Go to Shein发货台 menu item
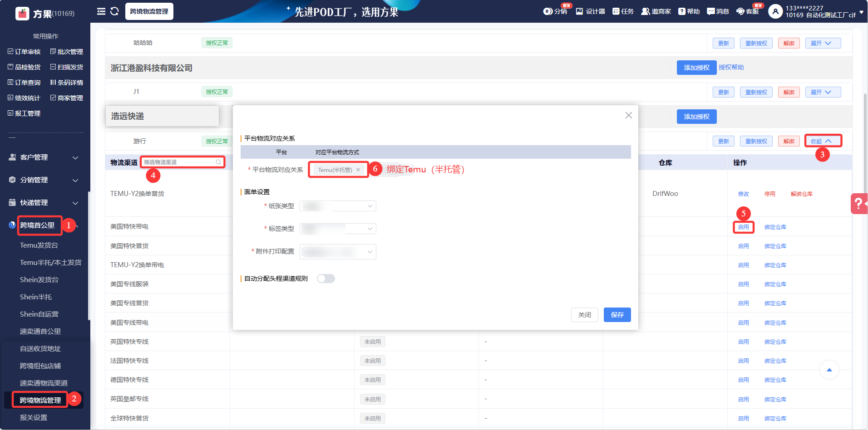 click(39, 280)
